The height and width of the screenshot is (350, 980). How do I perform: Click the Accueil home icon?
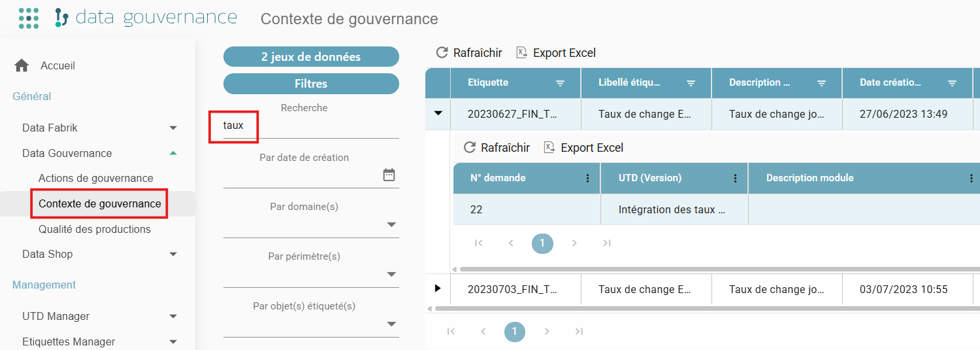pos(22,65)
